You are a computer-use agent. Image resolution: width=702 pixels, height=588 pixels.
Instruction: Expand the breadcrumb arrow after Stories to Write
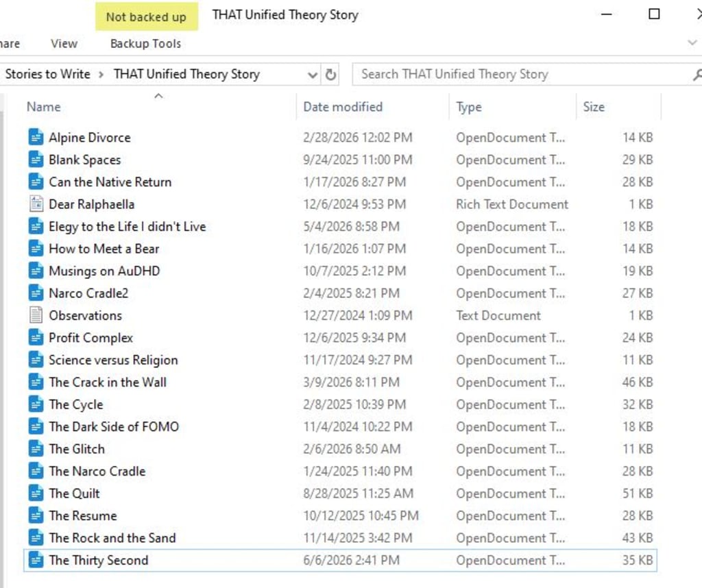101,74
